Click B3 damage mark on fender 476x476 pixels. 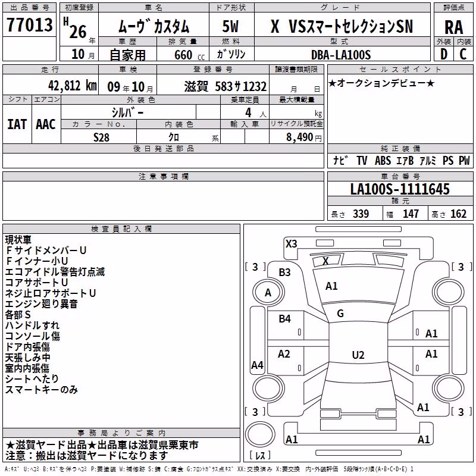point(285,273)
